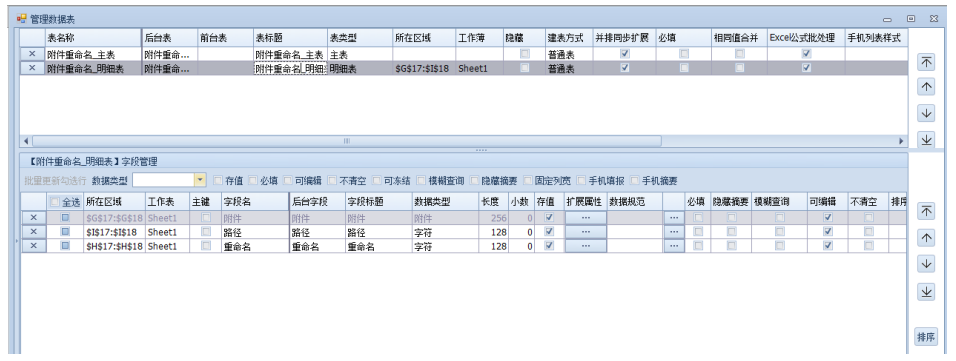Toggle 存值 checkbox for 路径 field
This screenshot has width=956, height=361.
pyautogui.click(x=549, y=231)
